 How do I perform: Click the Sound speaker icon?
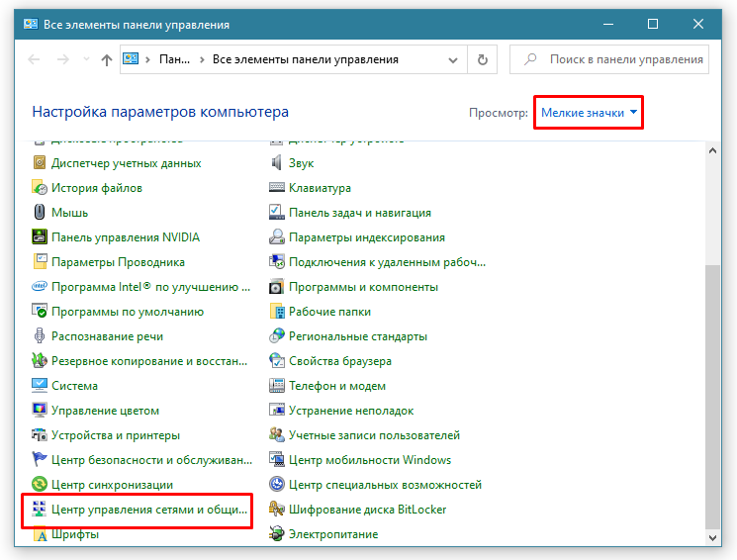277,163
